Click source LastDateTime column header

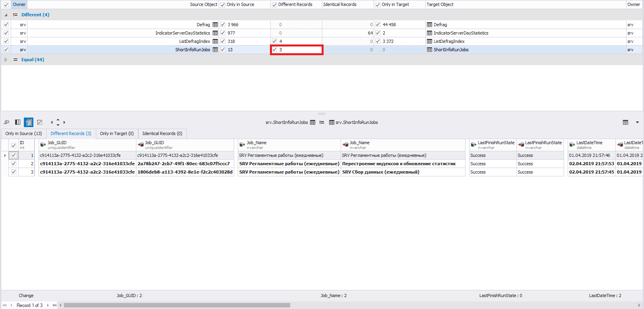tap(592, 145)
